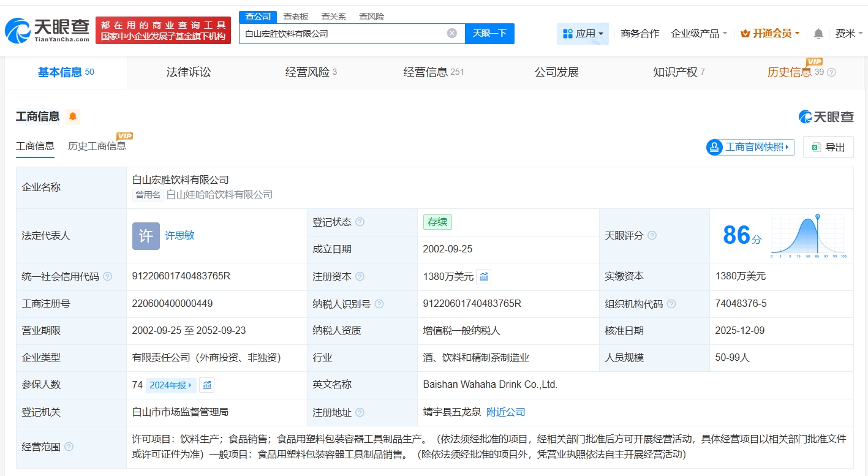Viewport: 868px width, 476px height.
Task: Expand the 企业级产品 menu
Action: tap(699, 34)
